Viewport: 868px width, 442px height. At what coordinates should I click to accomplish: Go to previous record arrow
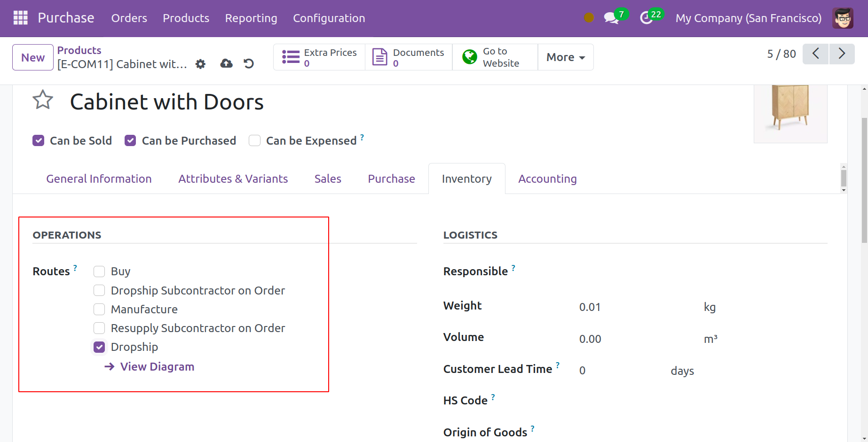816,54
